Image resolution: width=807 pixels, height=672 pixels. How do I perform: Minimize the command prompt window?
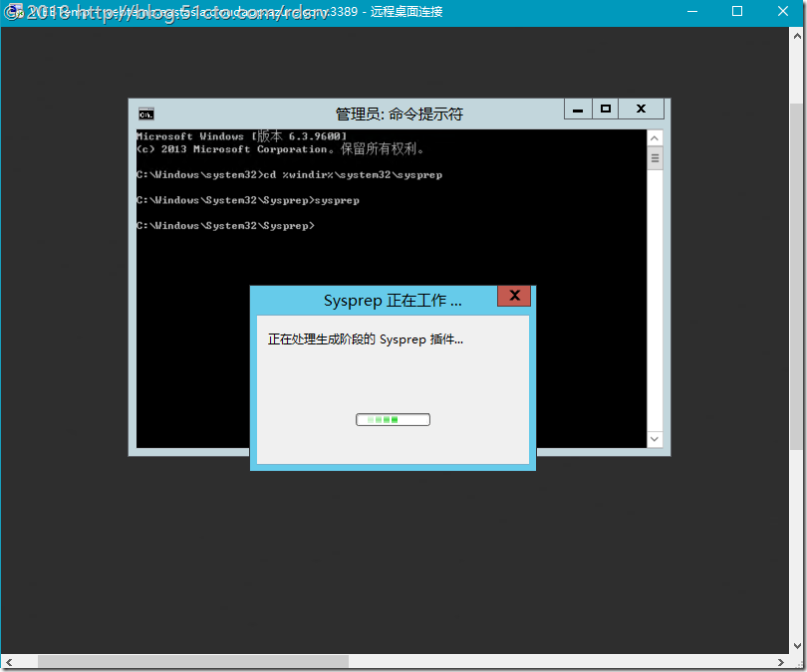(578, 109)
